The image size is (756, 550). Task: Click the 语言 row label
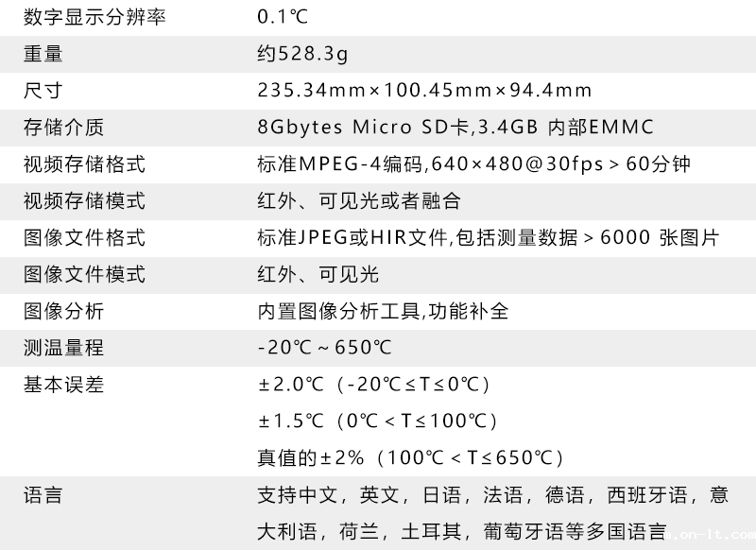tap(43, 495)
